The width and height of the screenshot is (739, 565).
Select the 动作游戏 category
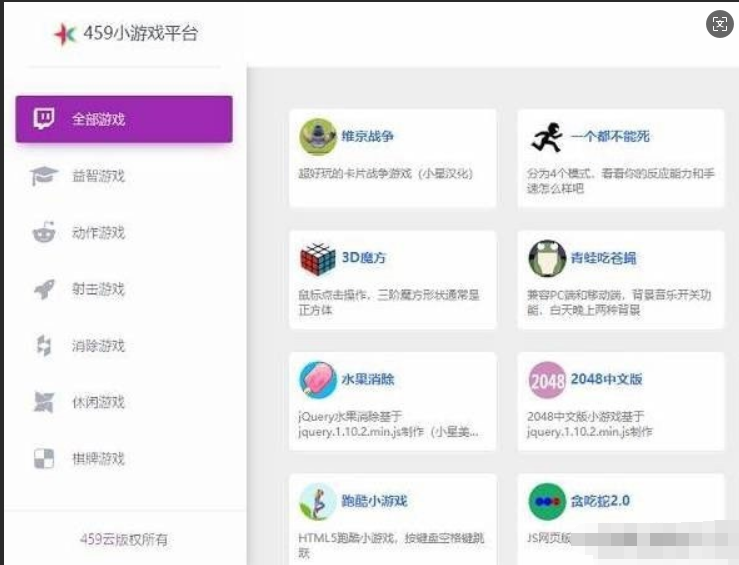click(x=99, y=233)
